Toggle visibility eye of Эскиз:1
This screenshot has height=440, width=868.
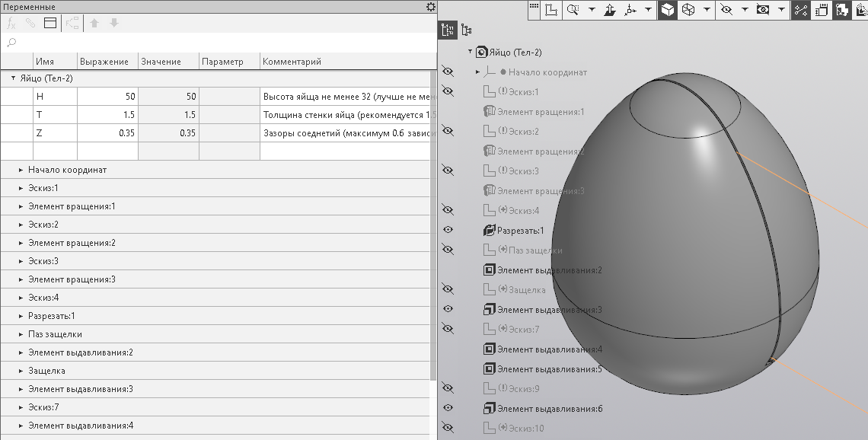(448, 91)
